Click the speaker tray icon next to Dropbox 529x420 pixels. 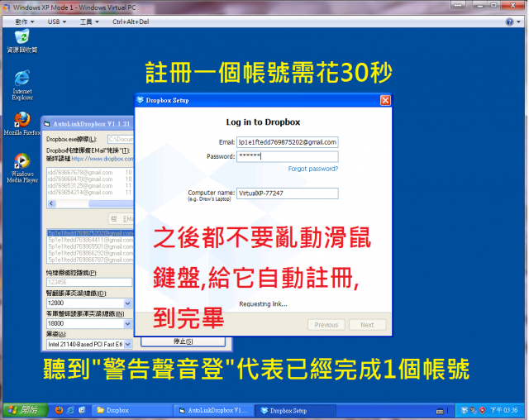tap(473, 410)
